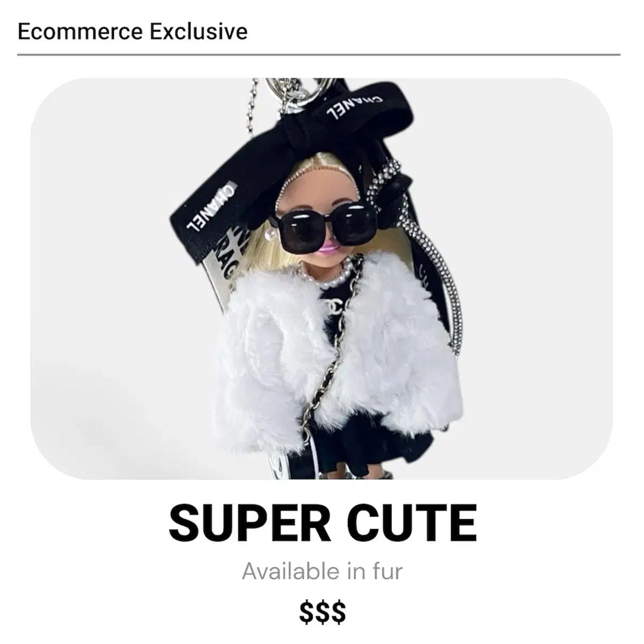The height and width of the screenshot is (644, 644).
Task: Tap the SUPER CUTE product title
Action: (x=323, y=521)
